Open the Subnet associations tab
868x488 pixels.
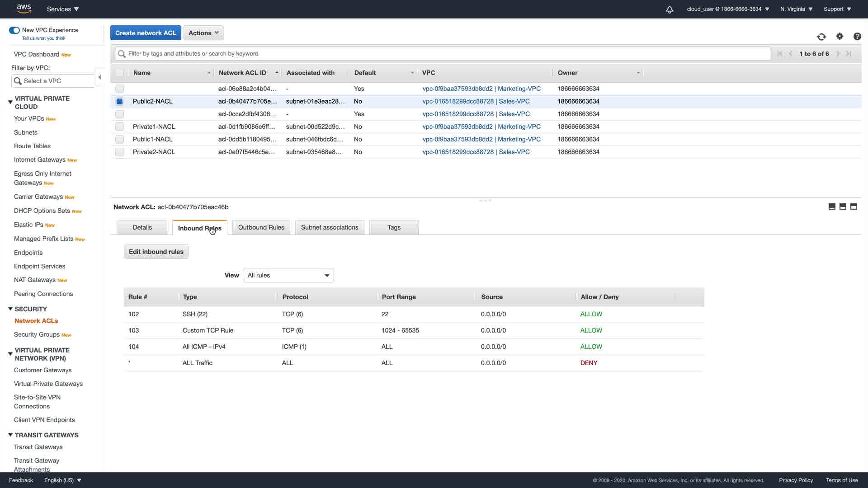[329, 228]
